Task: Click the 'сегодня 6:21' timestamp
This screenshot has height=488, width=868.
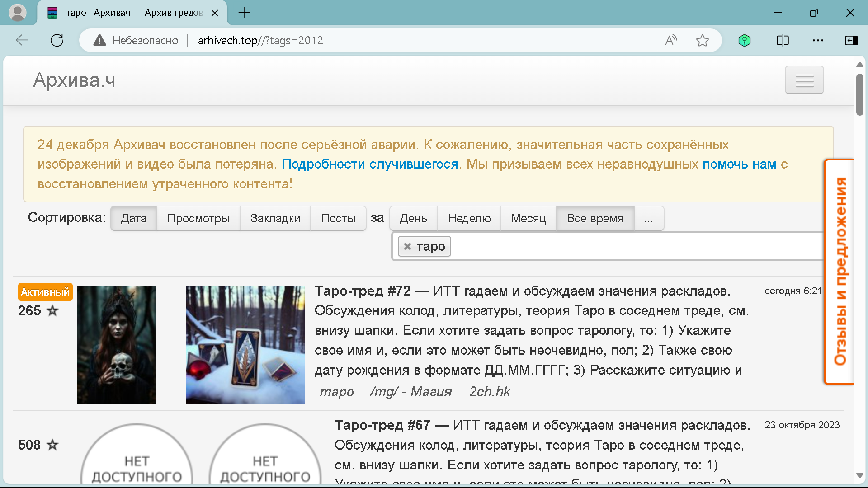Action: coord(793,291)
